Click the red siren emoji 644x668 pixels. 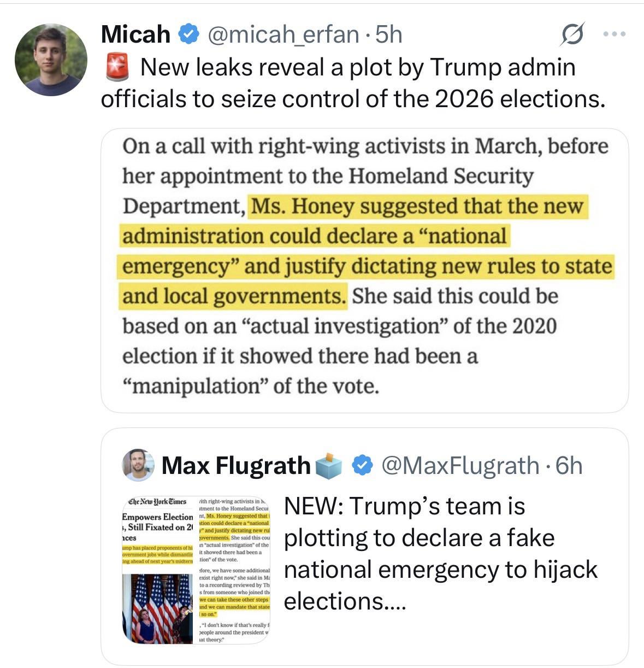tap(116, 67)
